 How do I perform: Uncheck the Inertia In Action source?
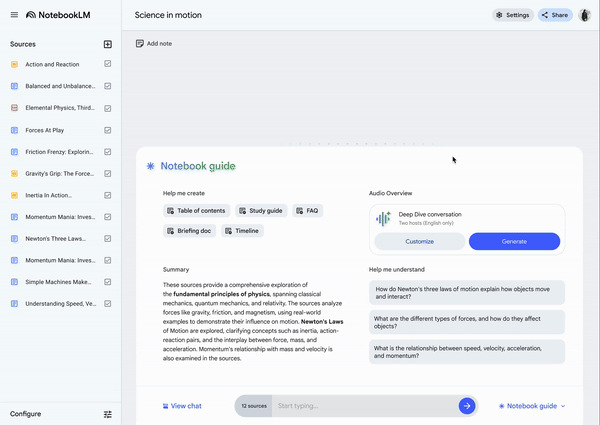108,195
